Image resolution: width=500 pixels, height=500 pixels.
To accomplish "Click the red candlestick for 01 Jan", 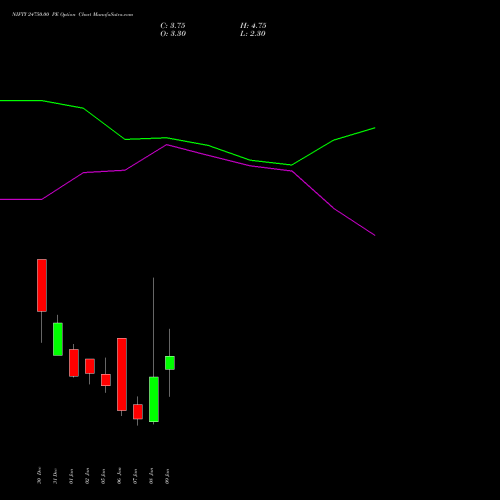I will click(x=74, y=363).
